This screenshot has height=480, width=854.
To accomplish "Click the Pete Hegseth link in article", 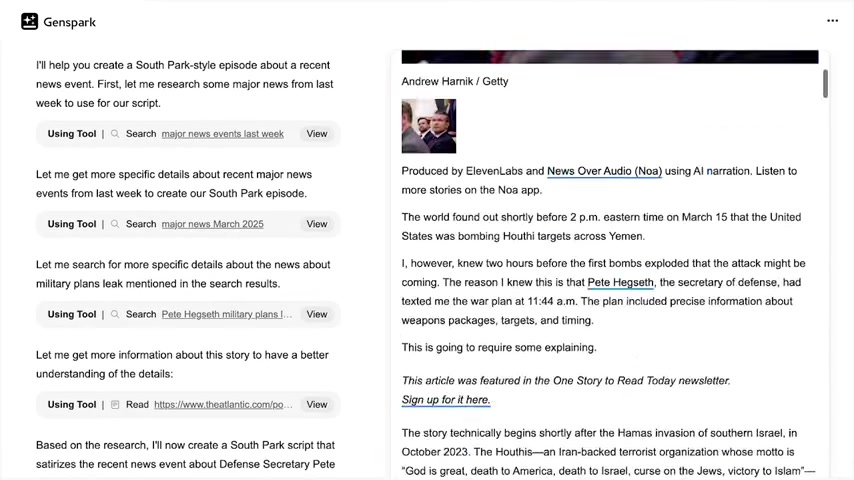I will click(x=620, y=283).
